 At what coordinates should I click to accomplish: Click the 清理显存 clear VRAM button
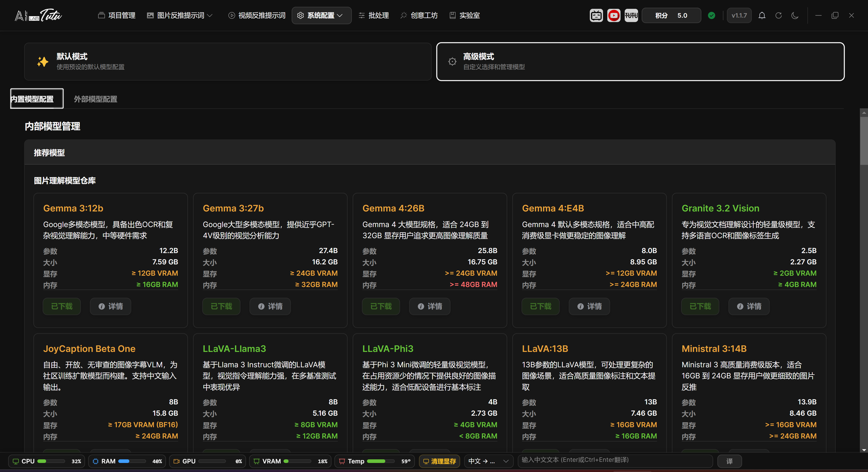tap(440, 461)
